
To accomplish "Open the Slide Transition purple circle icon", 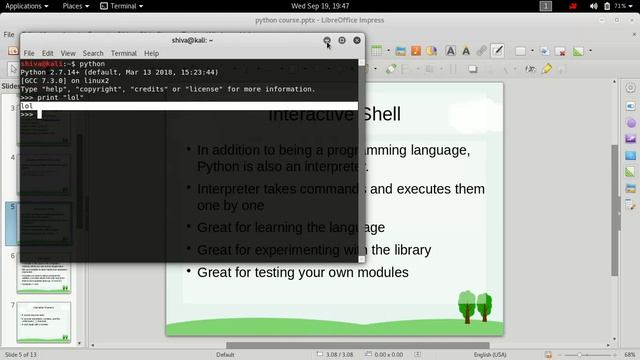I will point(631,122).
